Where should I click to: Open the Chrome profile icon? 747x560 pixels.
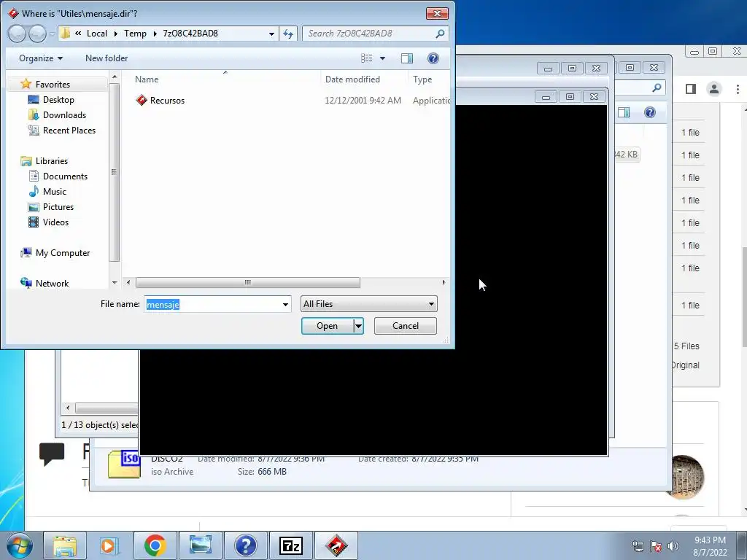coord(713,89)
